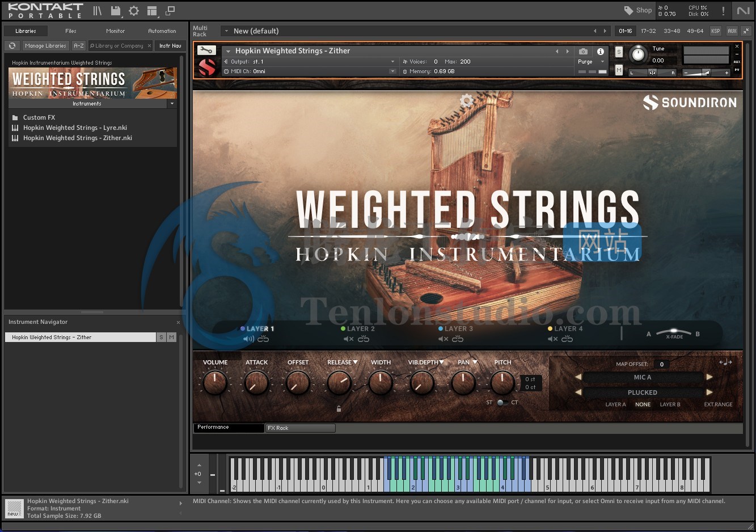
Task: Click the gear settings icon above harp
Action: click(x=466, y=102)
